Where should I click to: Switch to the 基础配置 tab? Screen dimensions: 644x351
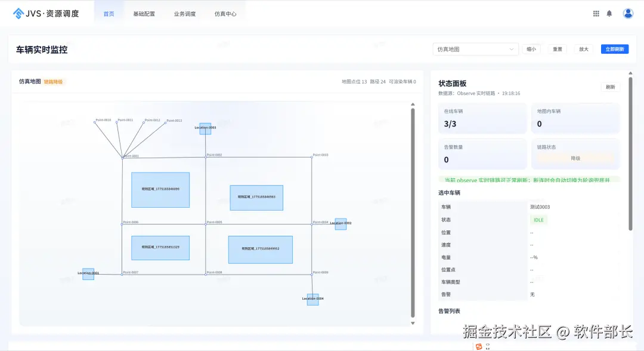144,13
